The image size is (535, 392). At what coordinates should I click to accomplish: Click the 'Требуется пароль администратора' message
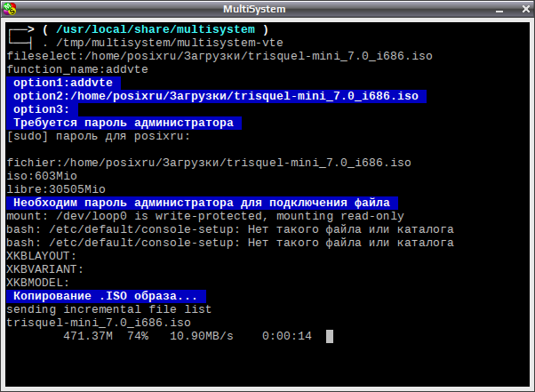pyautogui.click(x=124, y=123)
